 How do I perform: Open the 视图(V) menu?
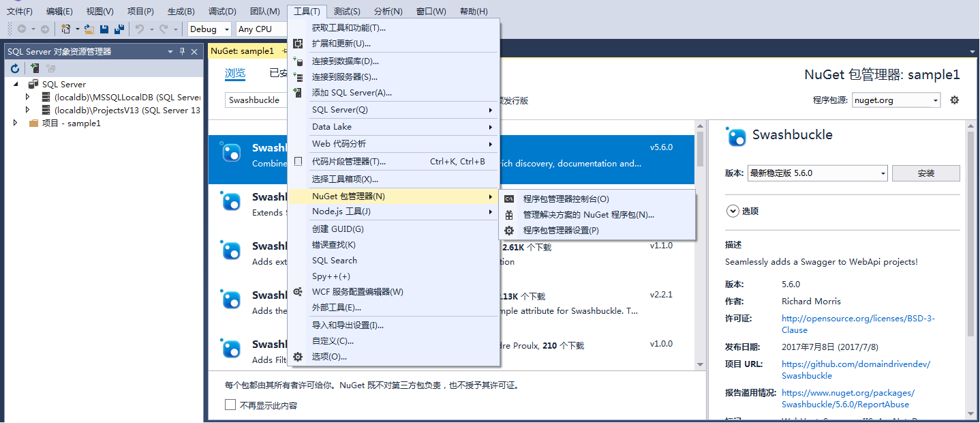click(x=100, y=12)
